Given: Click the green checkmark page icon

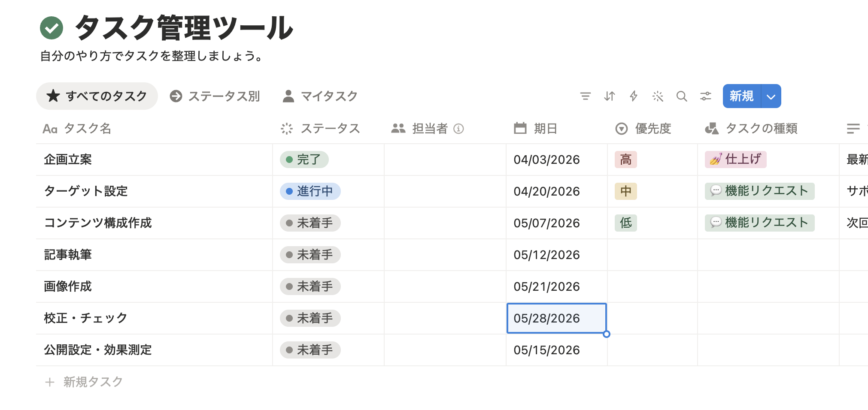Looking at the screenshot, I should [x=52, y=28].
